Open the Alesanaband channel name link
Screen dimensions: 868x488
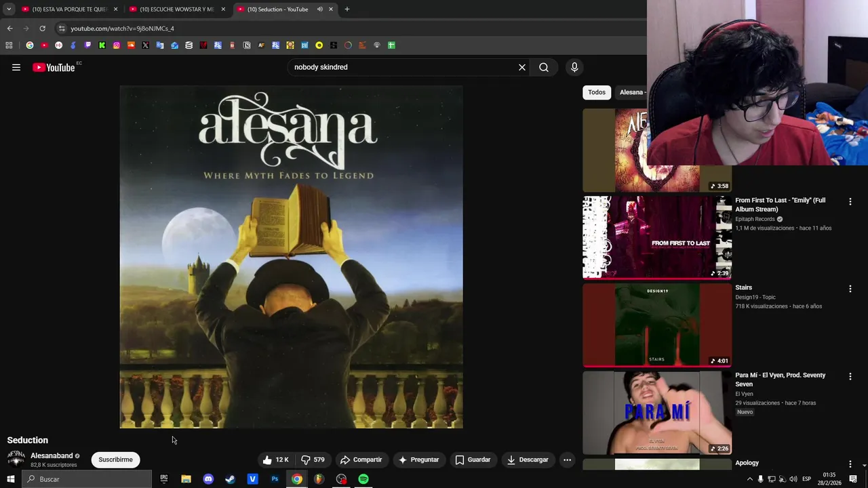[52, 455]
